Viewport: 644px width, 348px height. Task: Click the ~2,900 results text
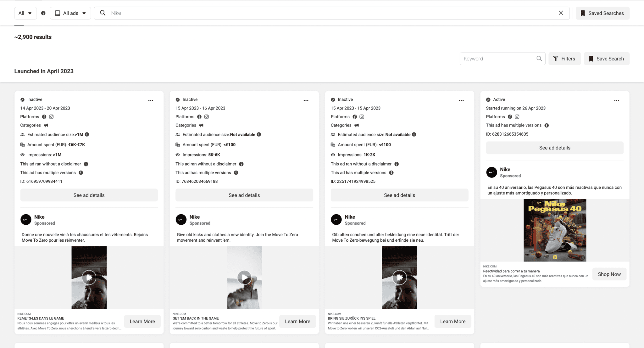coord(33,37)
